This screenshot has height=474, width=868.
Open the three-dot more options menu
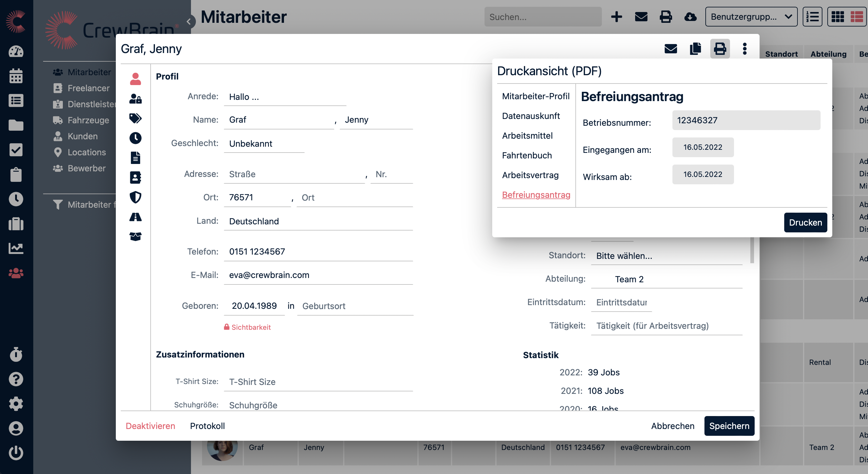[745, 49]
